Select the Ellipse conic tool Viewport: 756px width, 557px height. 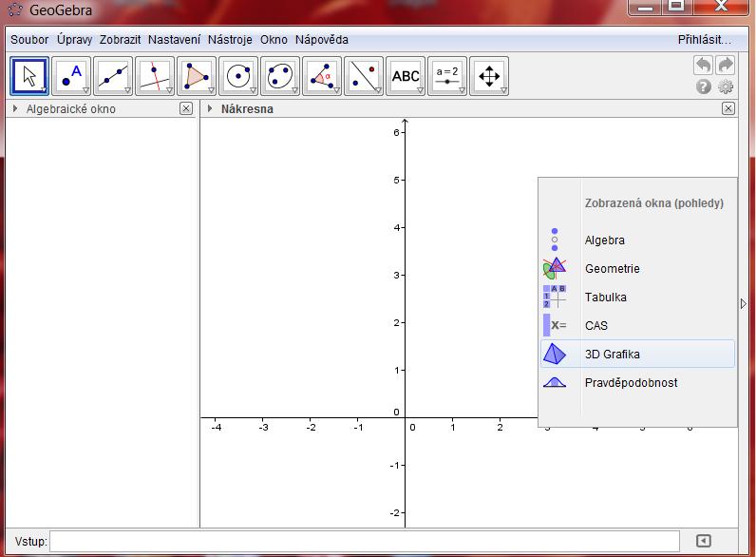tap(280, 76)
